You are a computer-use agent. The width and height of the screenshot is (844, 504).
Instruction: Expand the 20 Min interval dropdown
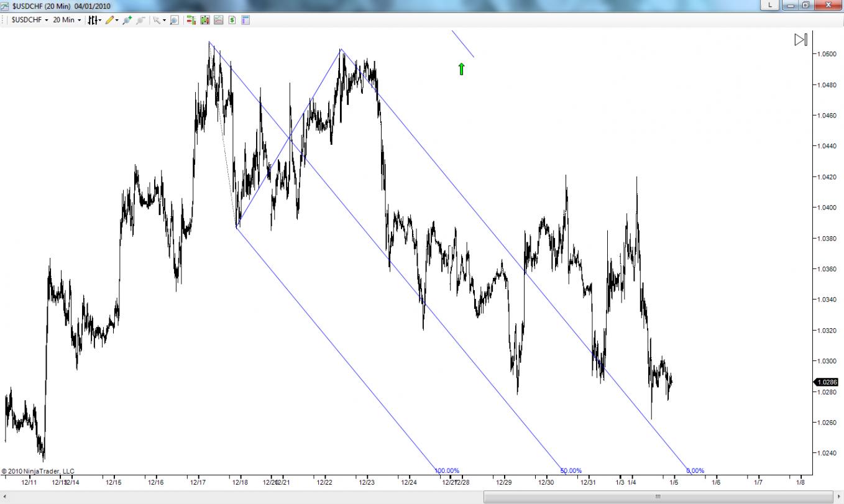[x=67, y=20]
